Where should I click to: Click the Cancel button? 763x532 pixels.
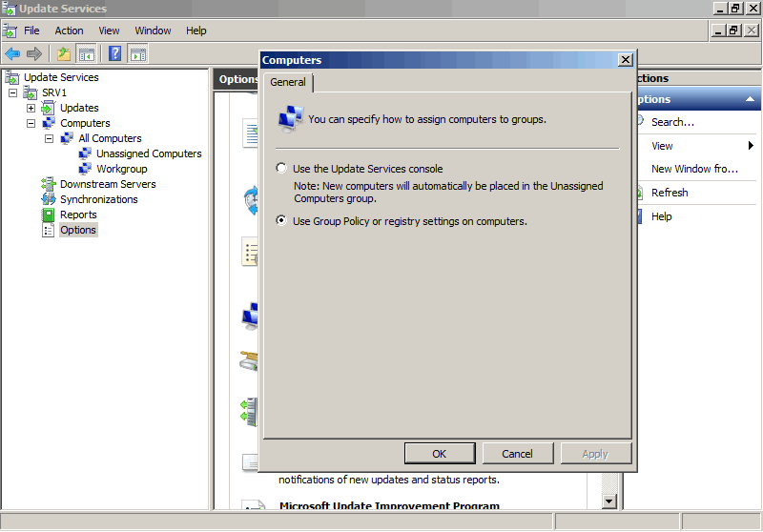[517, 454]
